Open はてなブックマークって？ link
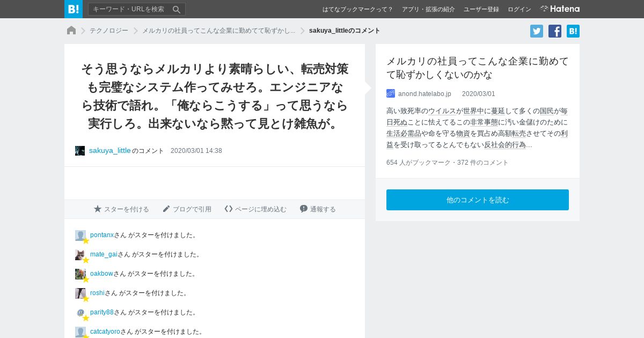 pos(358,9)
